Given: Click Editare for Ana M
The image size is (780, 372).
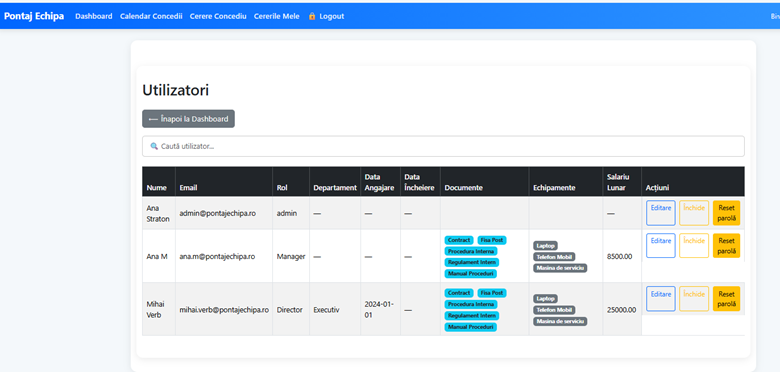Looking at the screenshot, I should (x=661, y=246).
